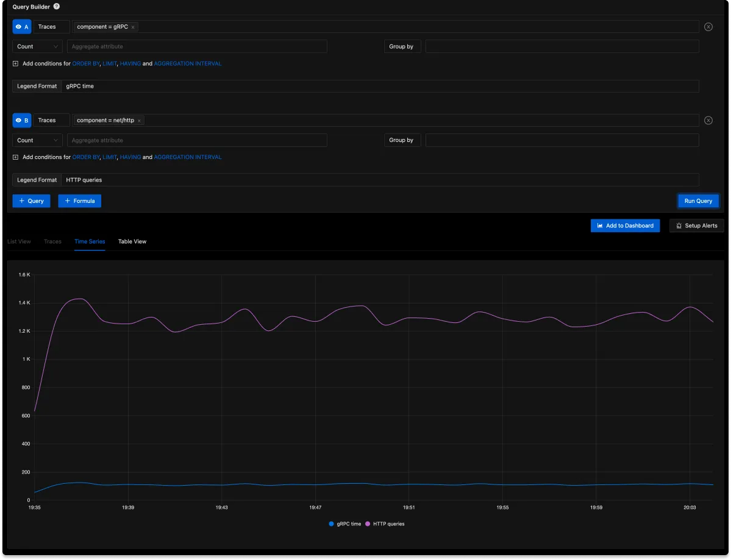Viewport: 731px width, 560px height.
Task: Click the 1.6 K y-axis label
Action: coord(24,275)
